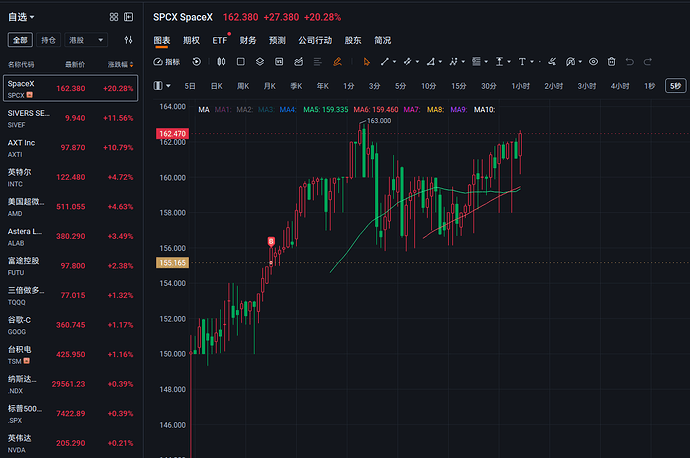
Task: Switch to the 期权 tab
Action: [191, 40]
